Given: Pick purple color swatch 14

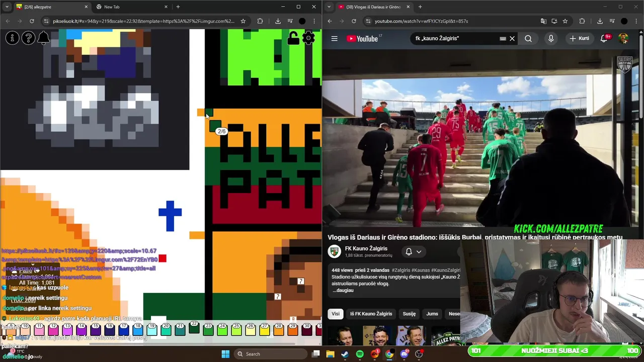Looking at the screenshot, I should click(x=81, y=329).
